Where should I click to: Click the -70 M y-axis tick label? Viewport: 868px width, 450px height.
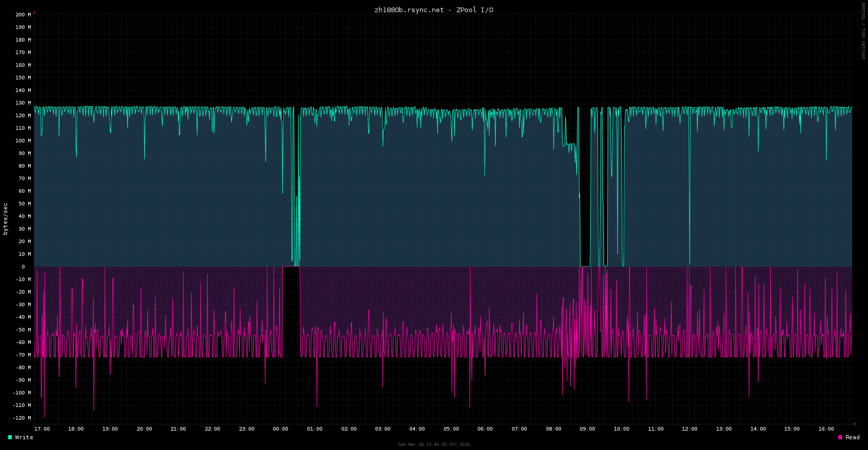[22, 355]
